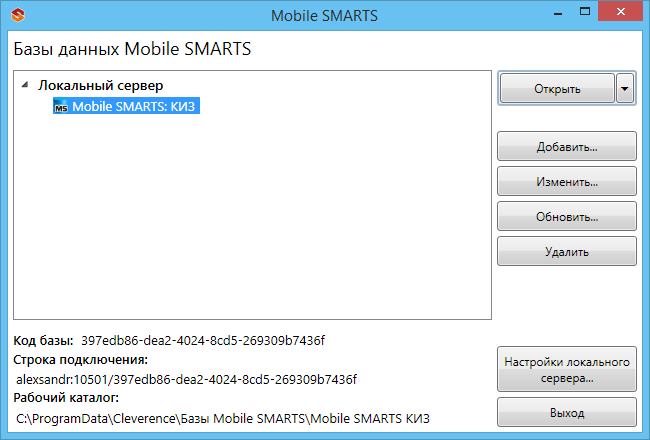Click the Строка подключения label
The height and width of the screenshot is (440, 650).
click(x=80, y=360)
